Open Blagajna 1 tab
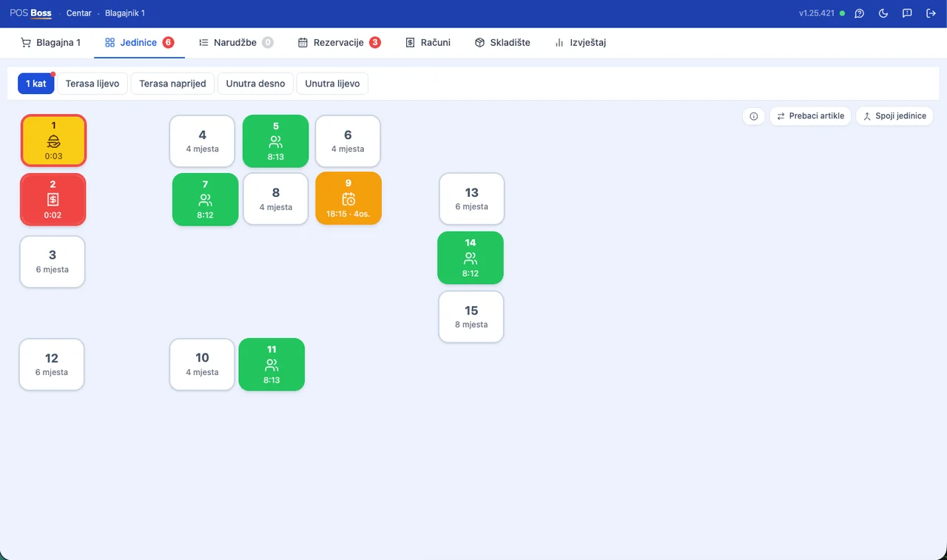Image resolution: width=947 pixels, height=560 pixels. pyautogui.click(x=50, y=43)
